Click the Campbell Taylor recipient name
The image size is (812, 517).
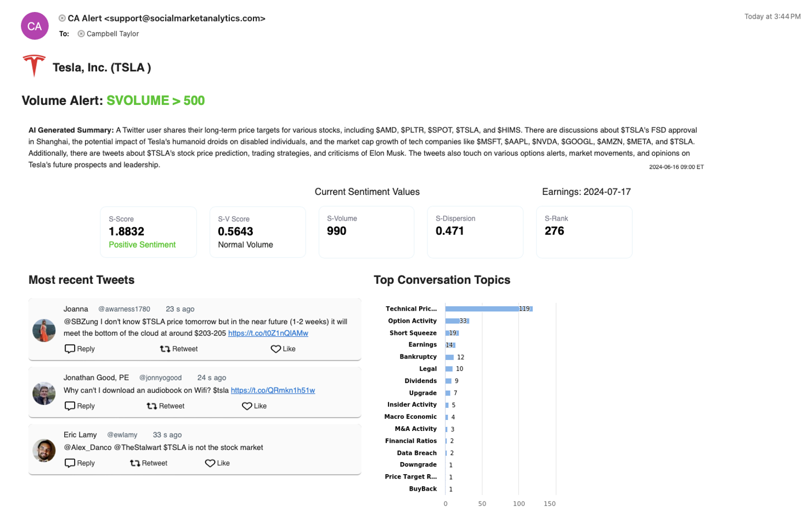pos(112,34)
